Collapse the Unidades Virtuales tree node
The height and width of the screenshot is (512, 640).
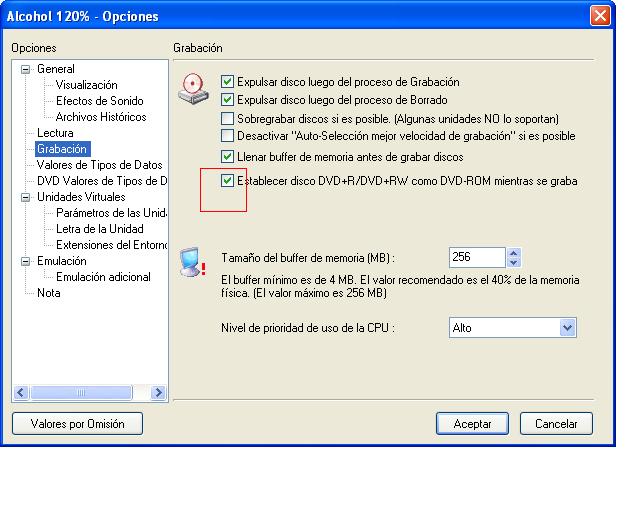pos(26,197)
